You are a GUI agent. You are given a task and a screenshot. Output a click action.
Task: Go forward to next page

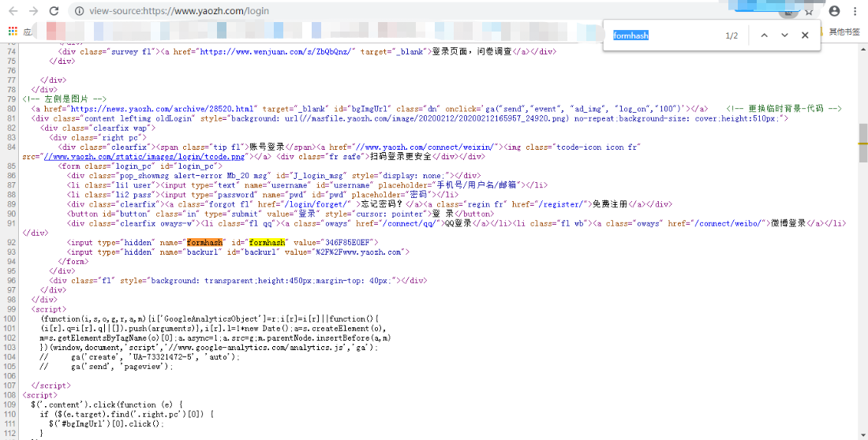click(x=33, y=11)
